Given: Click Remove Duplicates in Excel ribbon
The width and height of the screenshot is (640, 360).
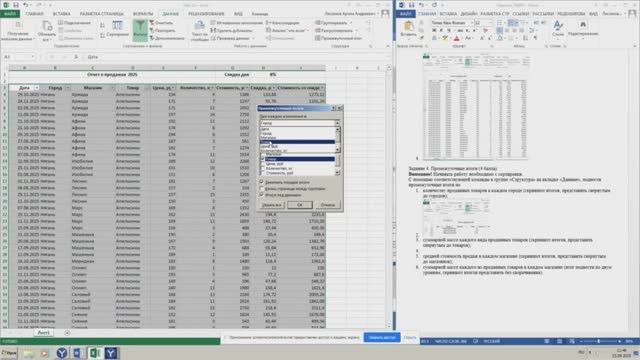Looking at the screenshot, I should click(x=231, y=31).
